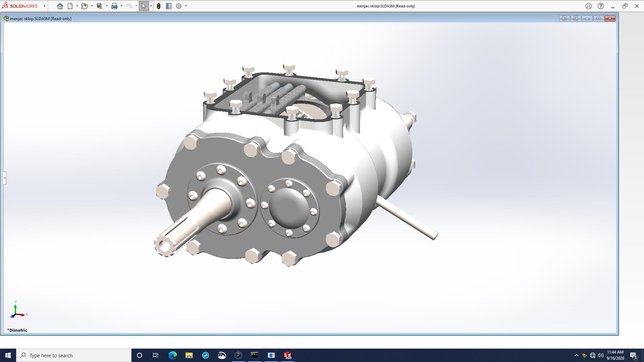Open the Help question mark menu
This screenshot has height=362, width=644.
click(601, 6)
